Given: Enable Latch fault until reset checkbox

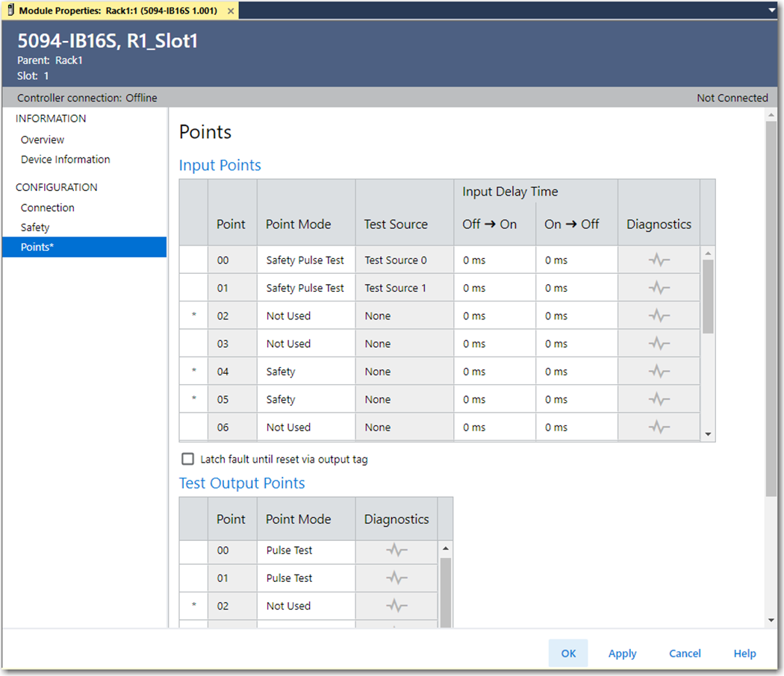Looking at the screenshot, I should point(187,460).
